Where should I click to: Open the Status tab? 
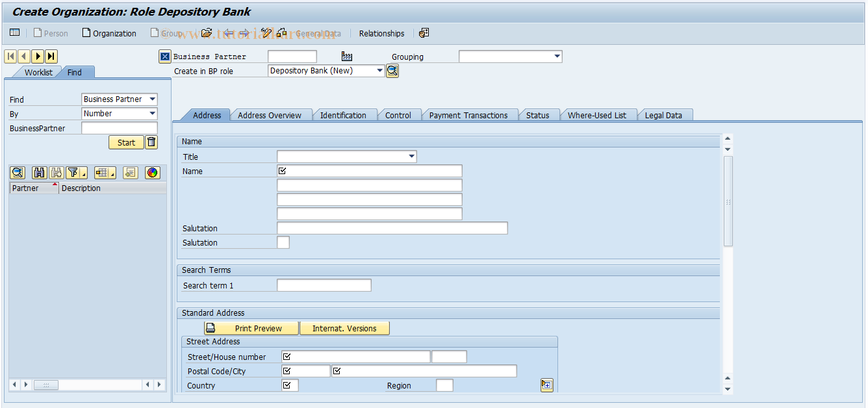click(x=538, y=115)
